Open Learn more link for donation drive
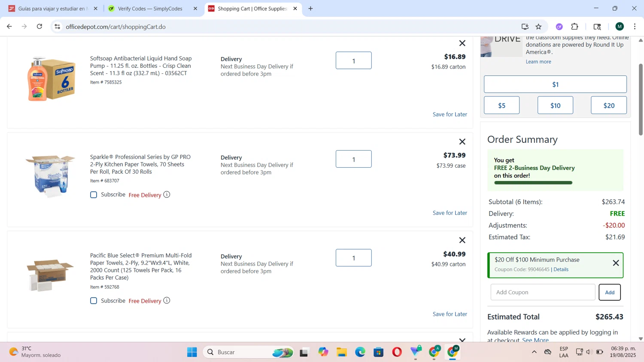The image size is (644, 362). pos(538,61)
